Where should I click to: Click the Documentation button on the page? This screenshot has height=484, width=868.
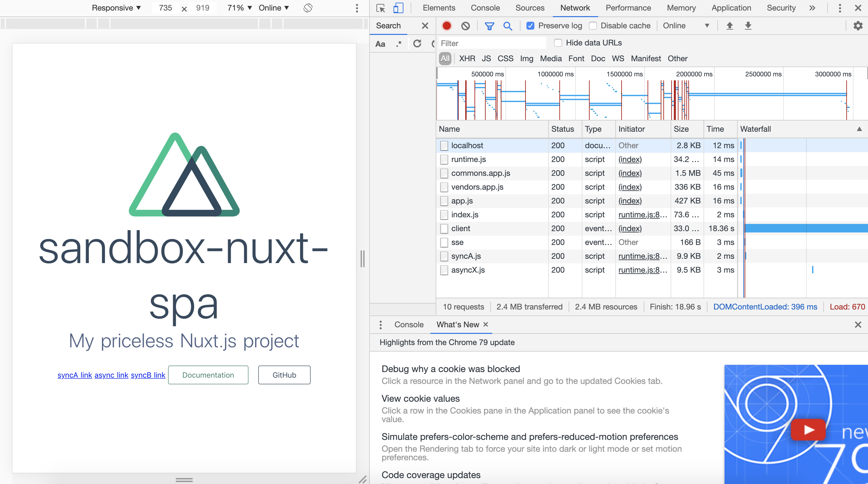208,375
